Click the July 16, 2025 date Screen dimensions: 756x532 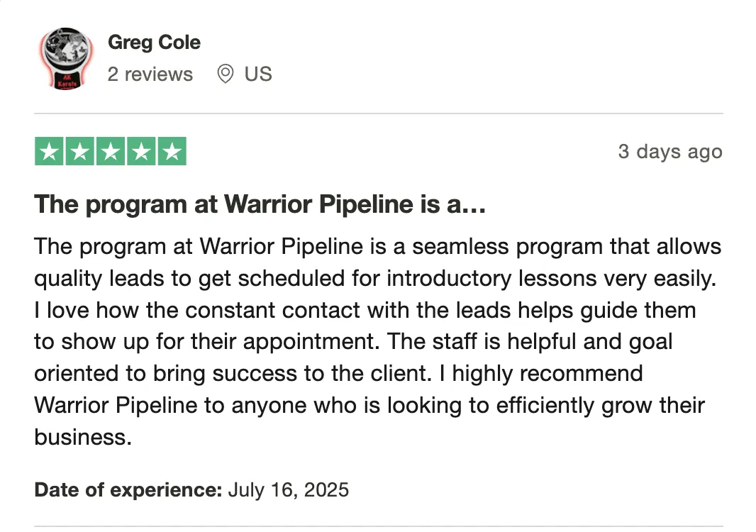click(289, 490)
